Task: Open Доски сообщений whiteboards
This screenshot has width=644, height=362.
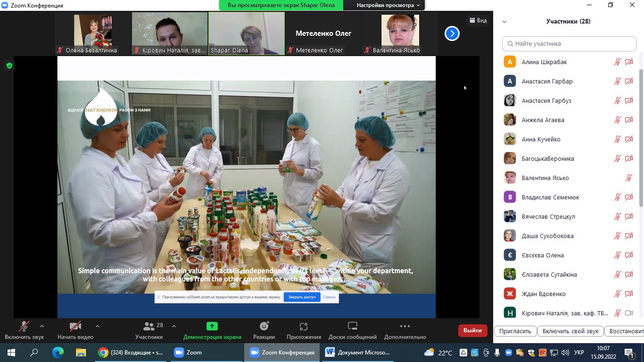Action: coord(353,330)
